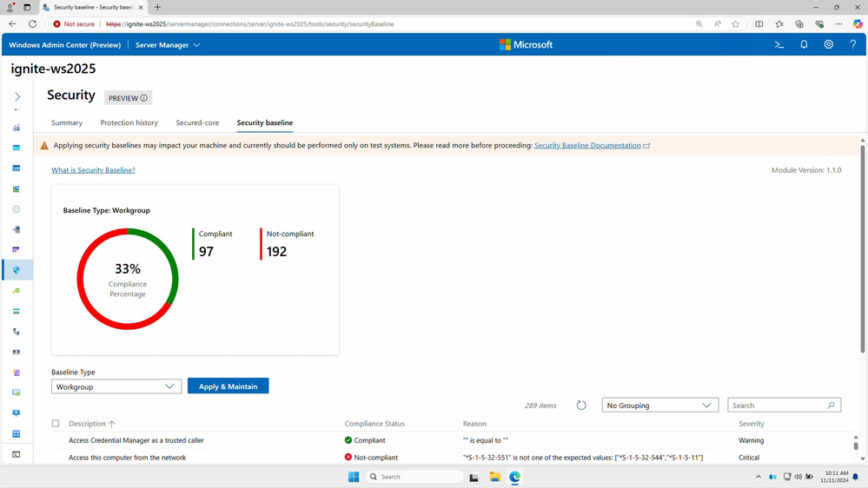
Task: Click Windows Admin Center (Preview) title
Action: click(x=65, y=45)
